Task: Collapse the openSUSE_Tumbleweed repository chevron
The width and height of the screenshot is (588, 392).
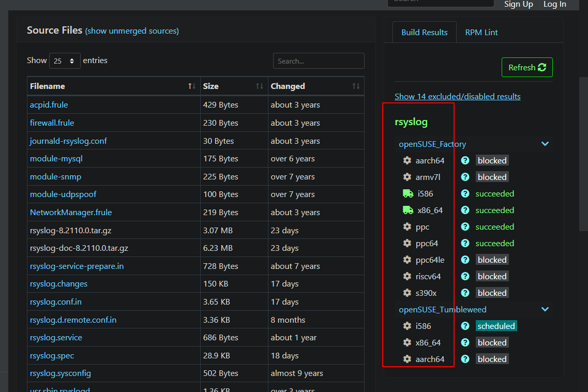Action: [x=545, y=309]
